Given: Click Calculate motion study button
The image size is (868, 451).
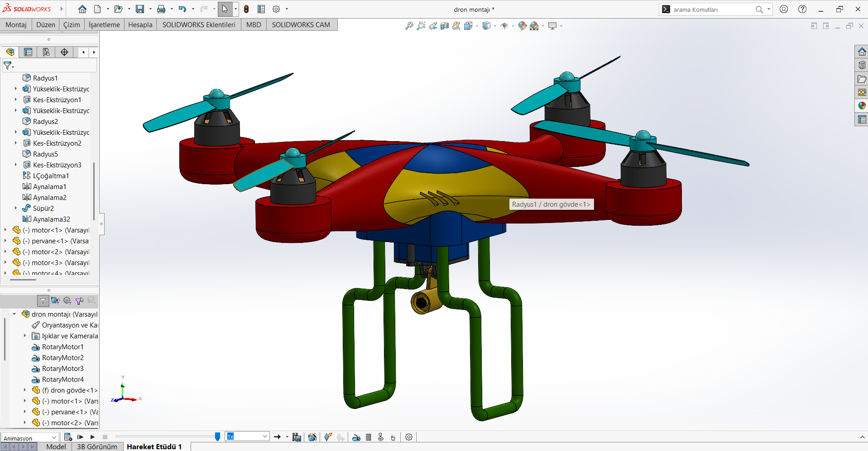Looking at the screenshot, I should 68,437.
